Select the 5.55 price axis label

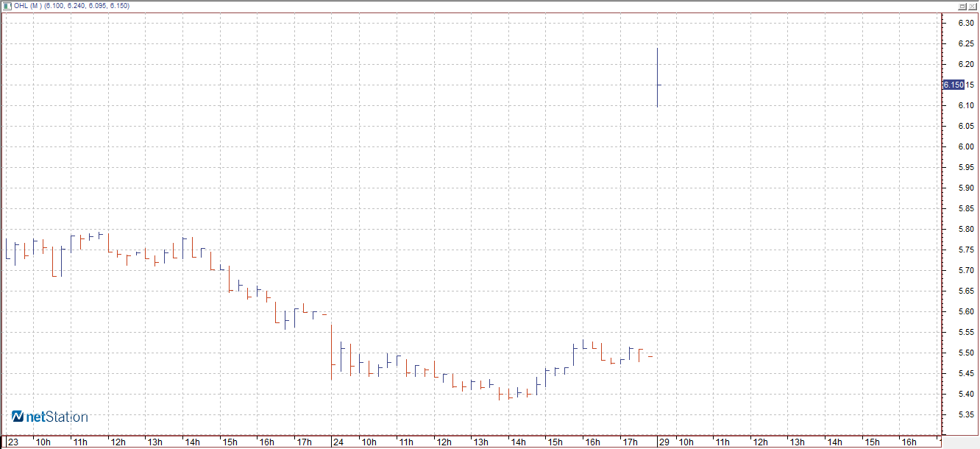pos(966,332)
